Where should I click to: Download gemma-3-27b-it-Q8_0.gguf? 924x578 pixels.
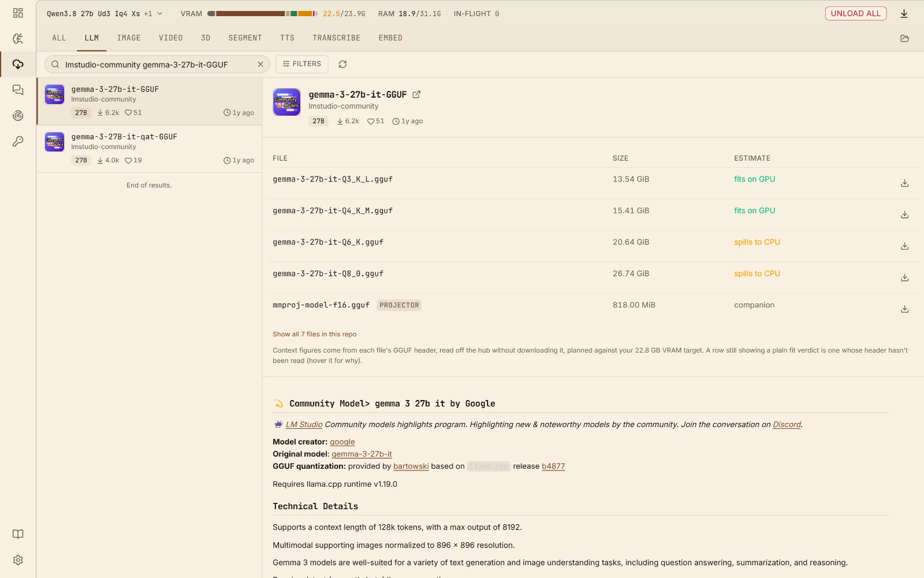[x=904, y=277]
